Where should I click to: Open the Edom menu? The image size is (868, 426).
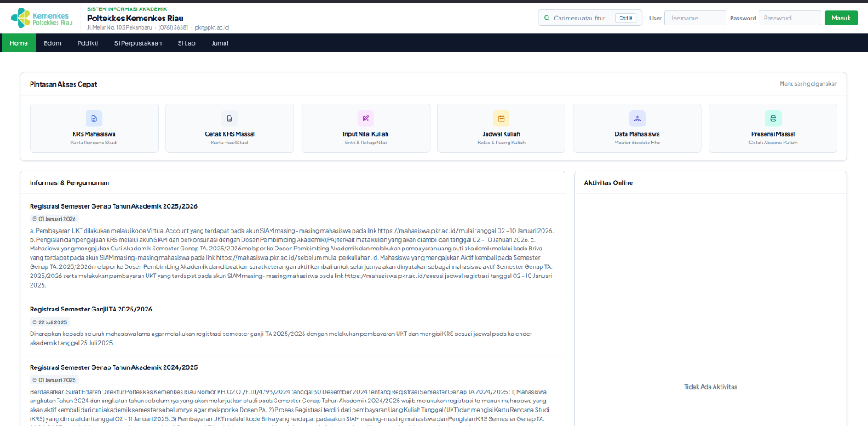53,43
